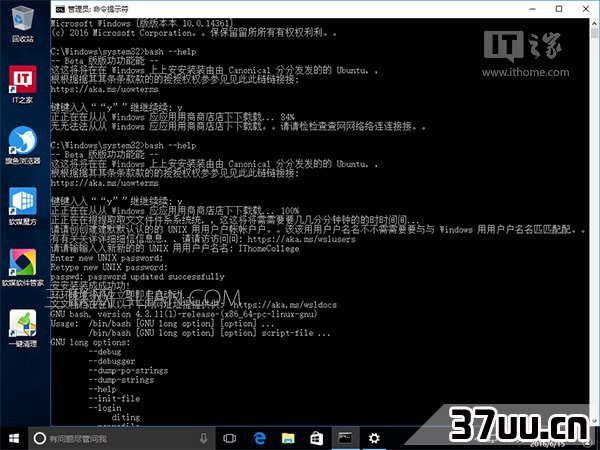Click the scrollbar down arrow
This screenshot has height=450, width=600.
tap(594, 421)
